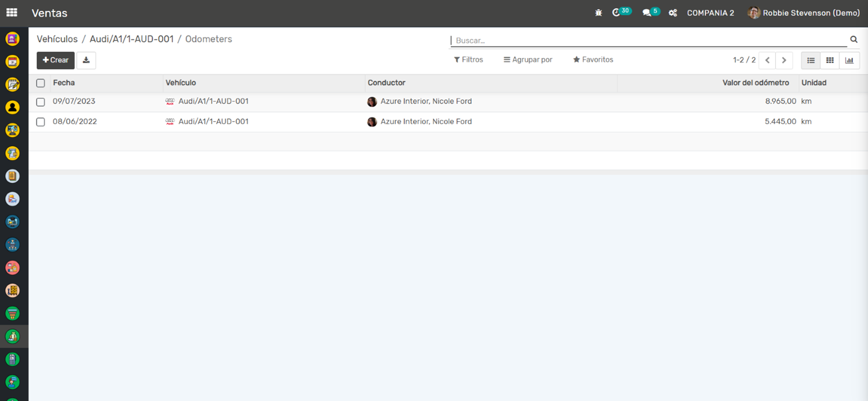The width and height of the screenshot is (868, 401).
Task: Toggle the select-all checkbox in header
Action: [x=41, y=83]
